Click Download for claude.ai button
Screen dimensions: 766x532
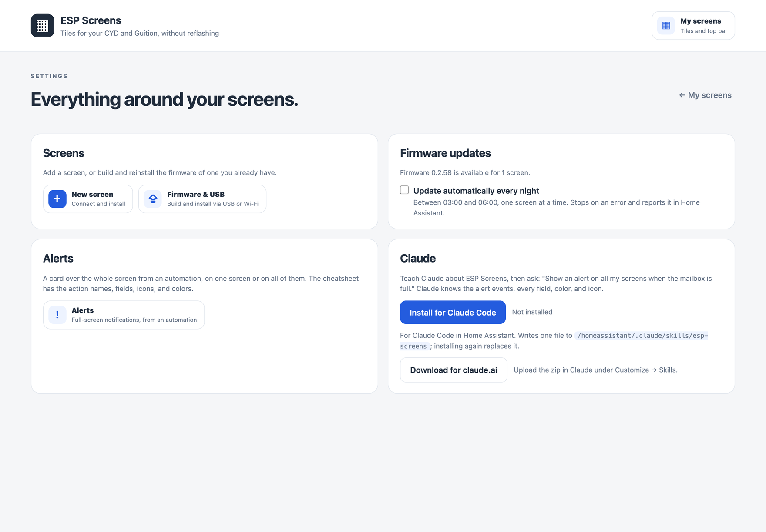coord(454,370)
